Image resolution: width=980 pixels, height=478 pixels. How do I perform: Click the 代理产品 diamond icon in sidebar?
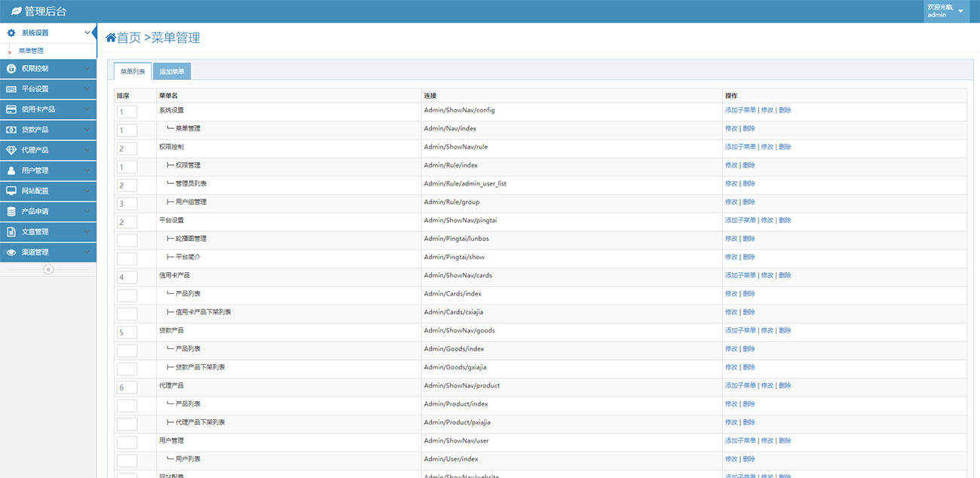coord(11,150)
